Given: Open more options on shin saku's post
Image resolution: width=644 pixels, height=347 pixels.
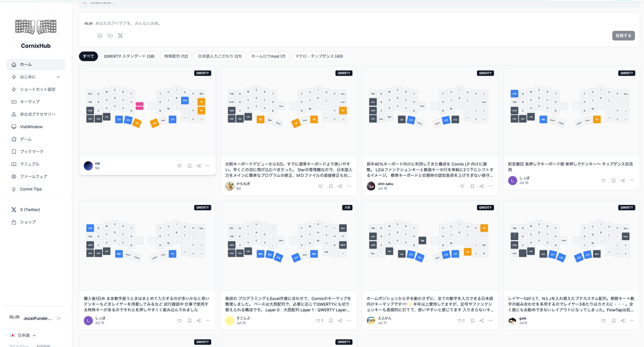Looking at the screenshot, I should [491, 186].
